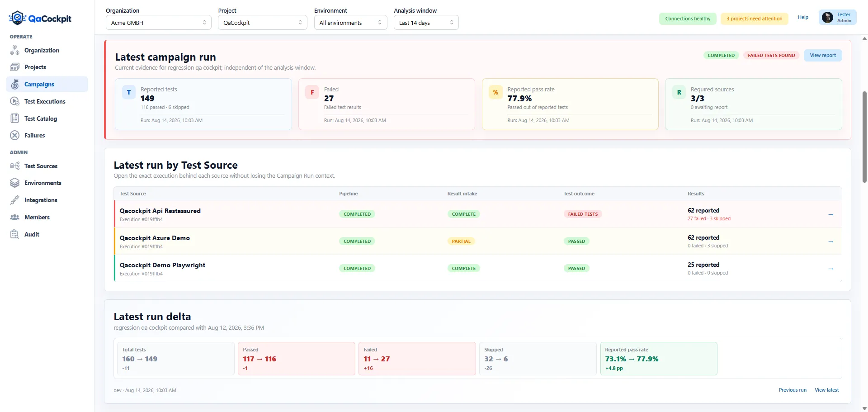Click FAILED TESTS badge in Restassured row
The width and height of the screenshot is (868, 412).
(x=583, y=214)
